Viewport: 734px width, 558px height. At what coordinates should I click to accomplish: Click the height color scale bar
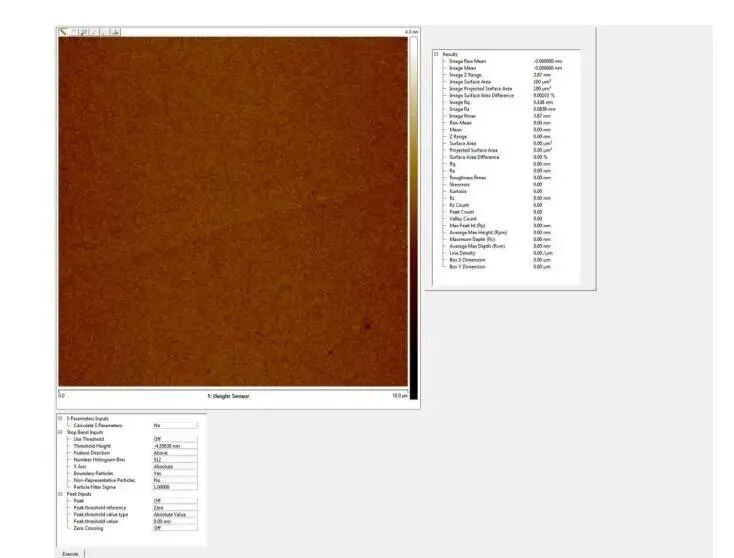(x=413, y=210)
